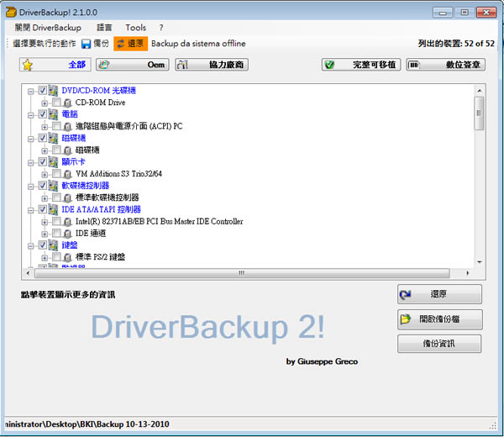Viewport: 504px width, 437px height.
Task: Collapse the 磁碟機 category node
Action: coord(30,140)
